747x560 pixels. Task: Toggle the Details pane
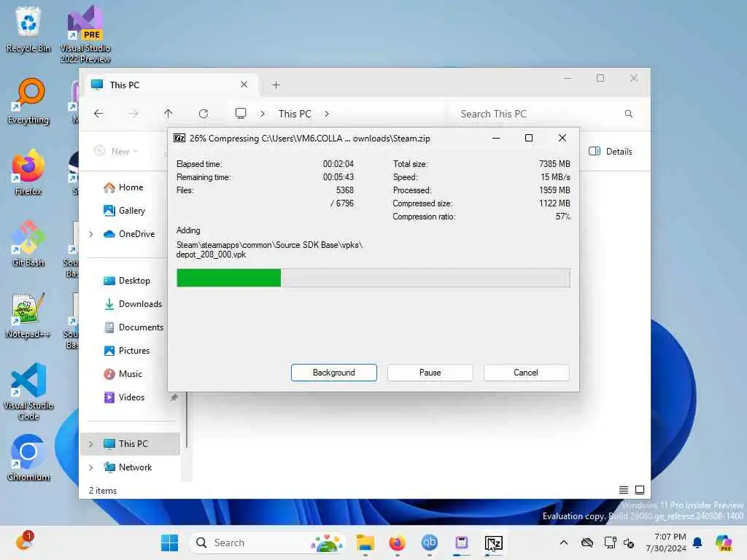pos(611,152)
